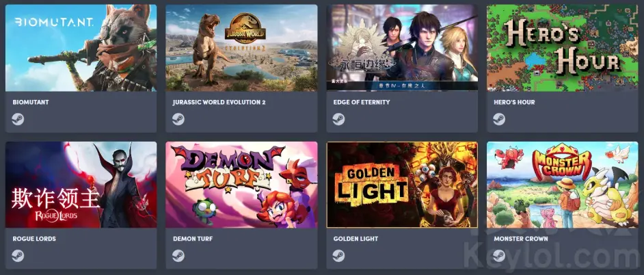Select the Edge of Eternity cover art

[402, 48]
